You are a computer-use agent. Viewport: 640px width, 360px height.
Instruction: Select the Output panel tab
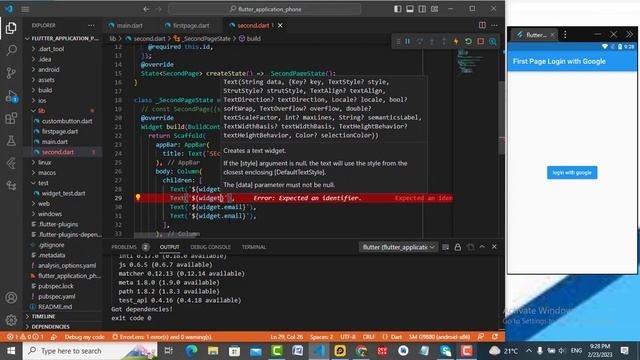[x=169, y=247]
